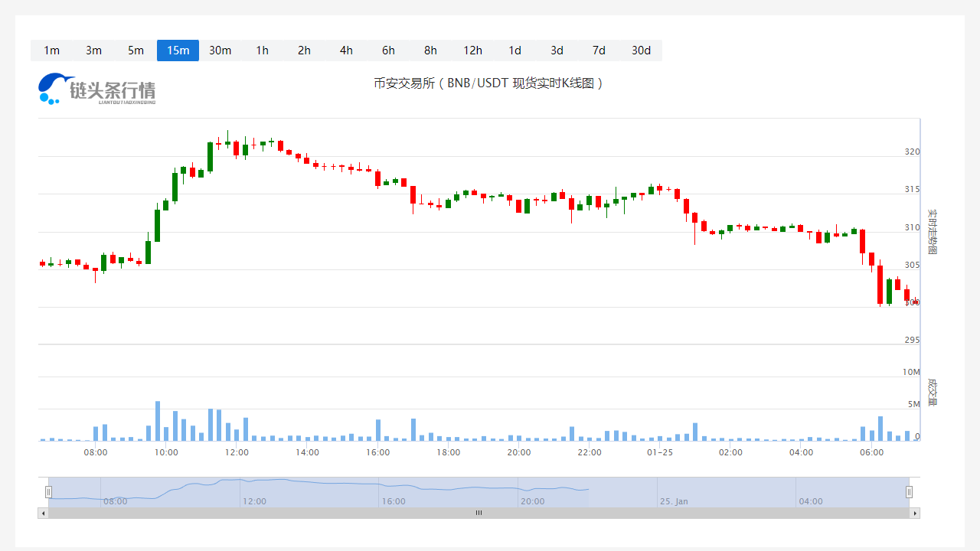Choose the 6h interval button
Viewport: 980px width, 551px height.
388,51
